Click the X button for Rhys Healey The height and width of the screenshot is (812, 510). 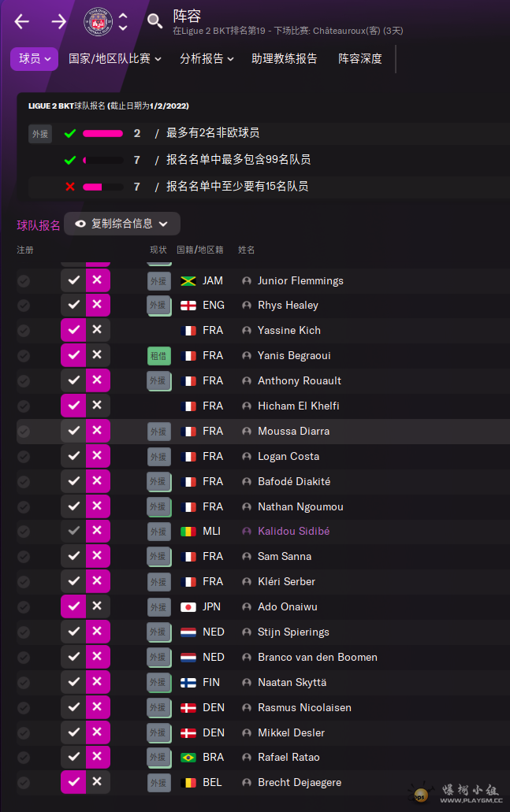coord(97,305)
